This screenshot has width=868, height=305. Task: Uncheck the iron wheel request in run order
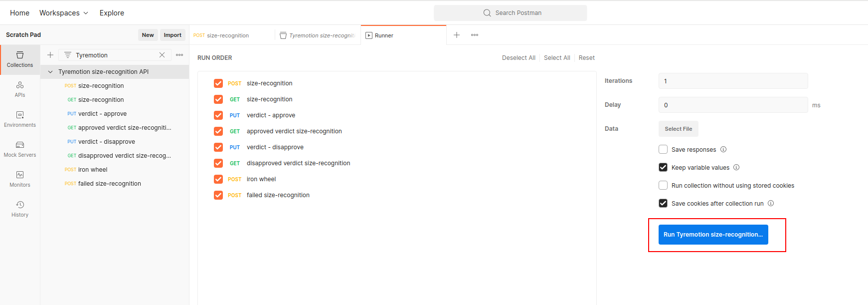[218, 179]
